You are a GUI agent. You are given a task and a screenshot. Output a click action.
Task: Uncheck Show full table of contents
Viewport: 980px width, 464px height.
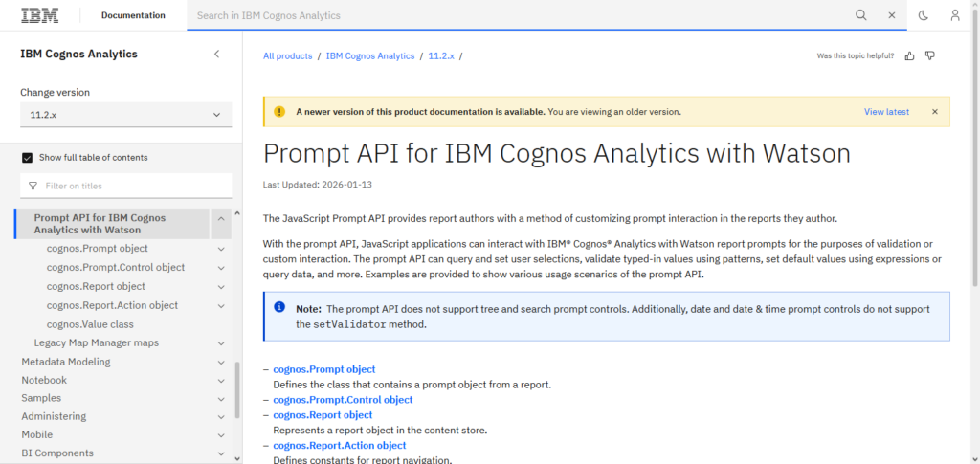pyautogui.click(x=27, y=157)
